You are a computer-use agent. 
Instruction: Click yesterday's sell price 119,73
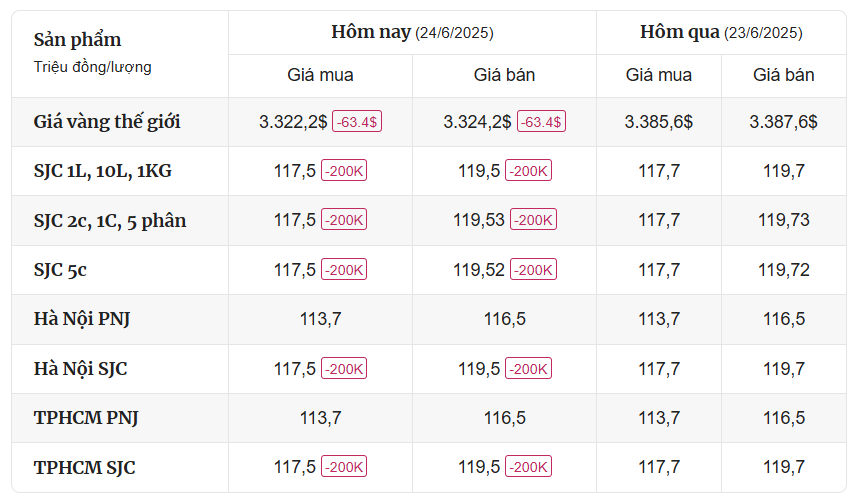point(784,220)
